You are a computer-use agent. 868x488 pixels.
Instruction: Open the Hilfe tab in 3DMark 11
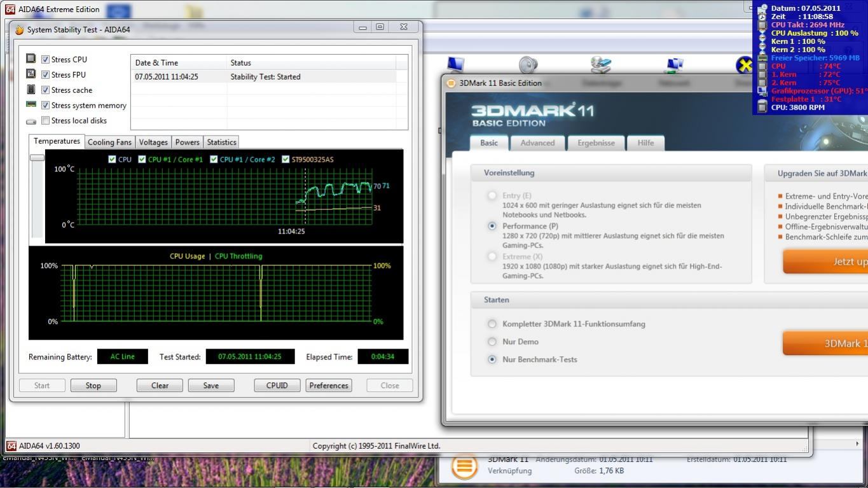(645, 143)
